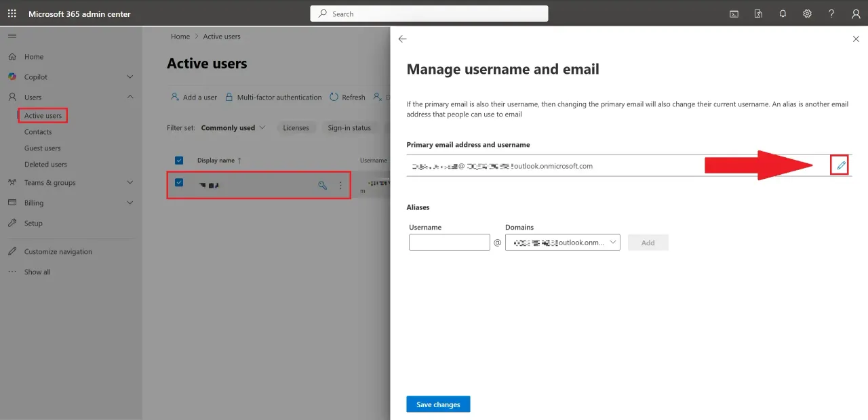Click the alias Username text box
The width and height of the screenshot is (868, 420).
450,242
